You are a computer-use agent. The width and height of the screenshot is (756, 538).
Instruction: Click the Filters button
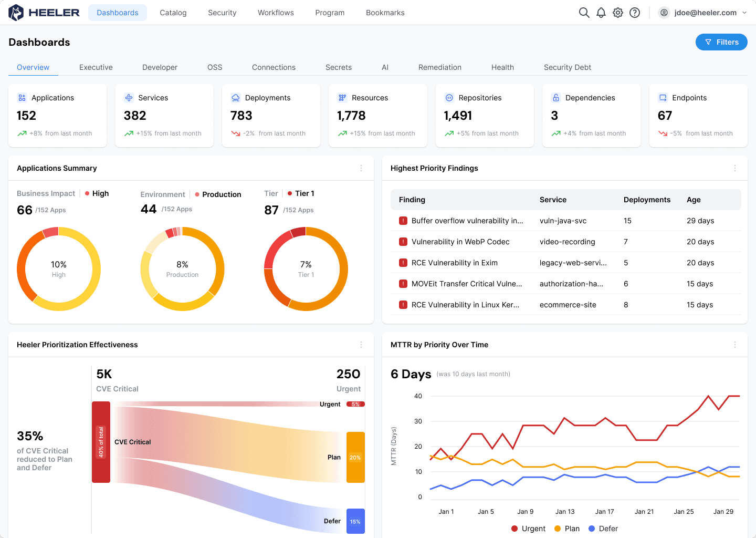[721, 42]
